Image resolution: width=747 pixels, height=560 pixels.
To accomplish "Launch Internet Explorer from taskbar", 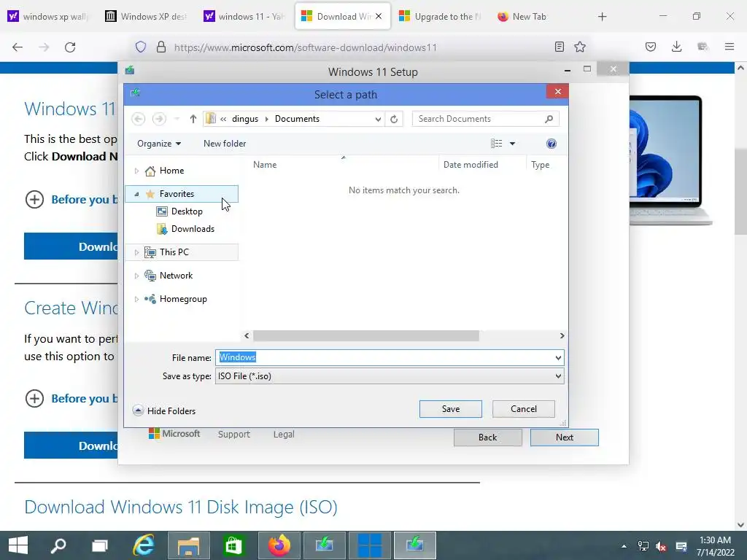I will (x=144, y=545).
